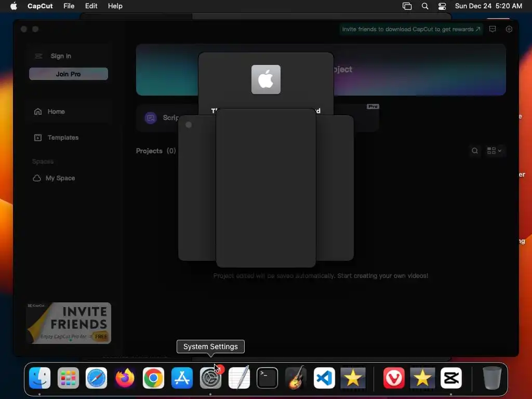
Task: Click the invite friends rewards link
Action: 411,29
